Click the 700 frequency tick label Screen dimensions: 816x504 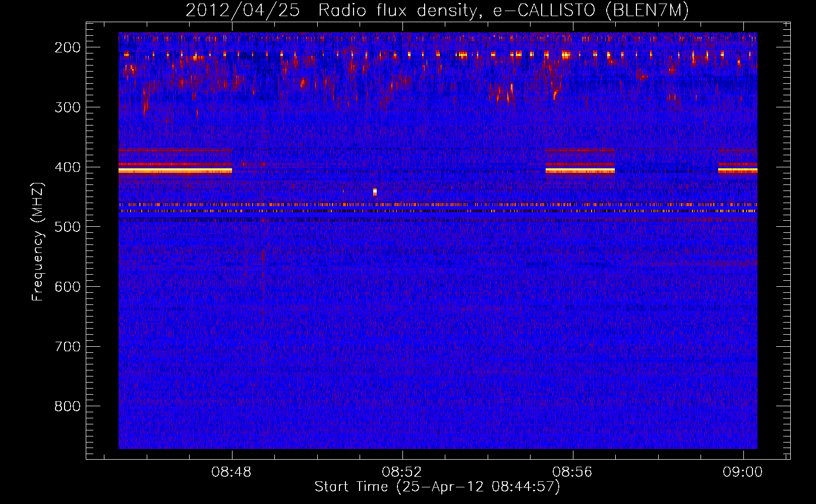[x=68, y=347]
